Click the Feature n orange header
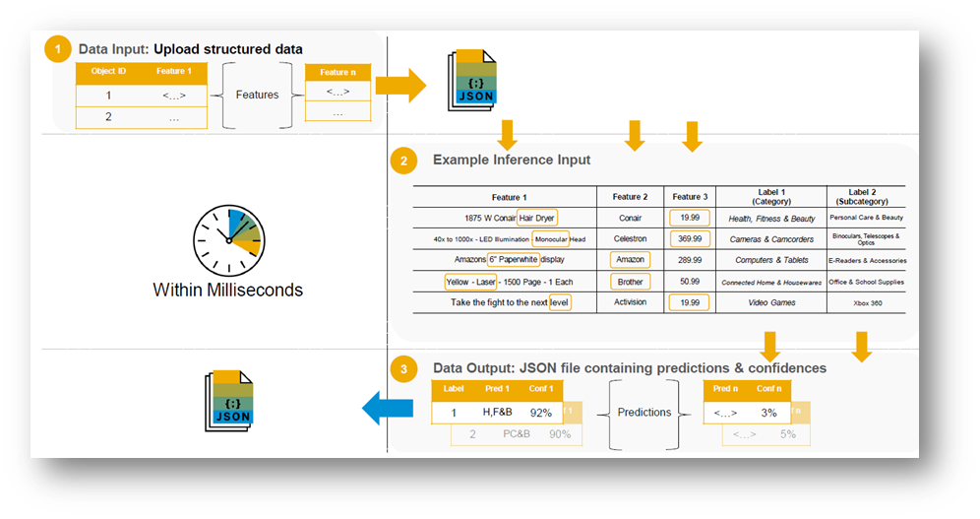The height and width of the screenshot is (519, 980). point(338,72)
